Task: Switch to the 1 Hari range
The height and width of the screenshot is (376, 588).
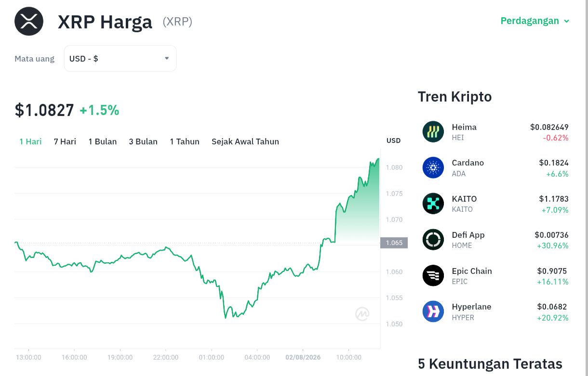Action: (30, 142)
